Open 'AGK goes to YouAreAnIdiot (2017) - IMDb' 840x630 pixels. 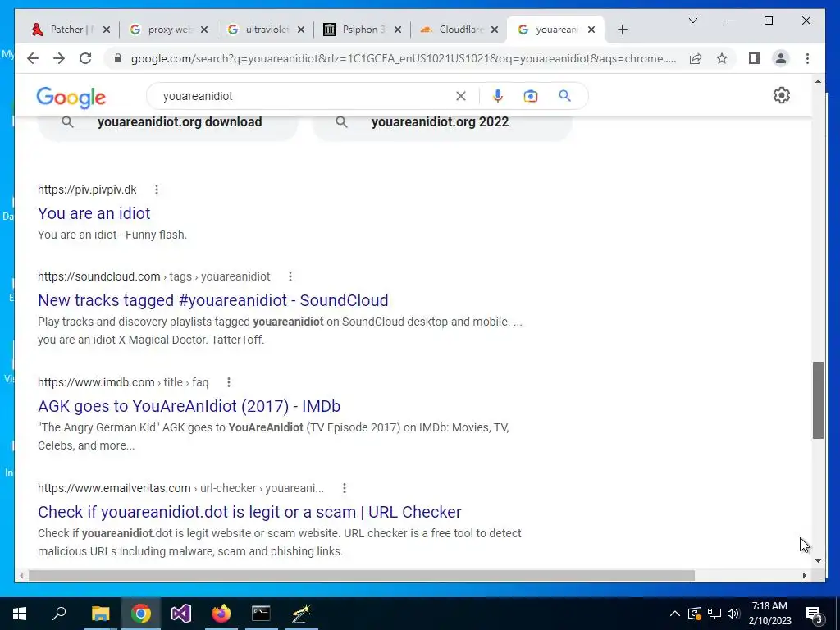(189, 406)
